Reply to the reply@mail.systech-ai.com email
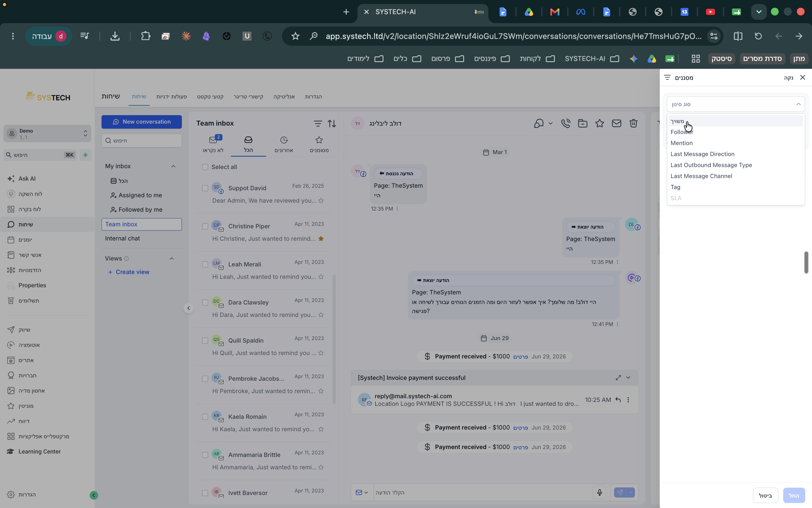812x508 pixels. click(618, 400)
